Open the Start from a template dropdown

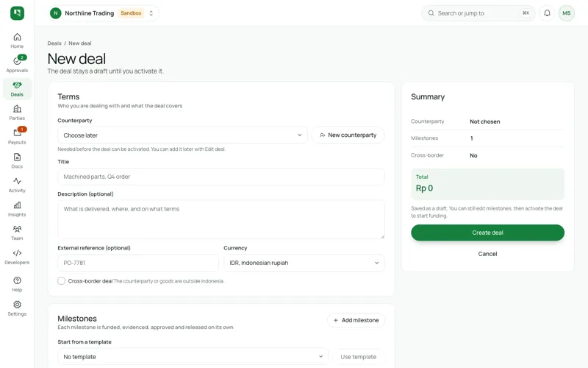pyautogui.click(x=193, y=357)
